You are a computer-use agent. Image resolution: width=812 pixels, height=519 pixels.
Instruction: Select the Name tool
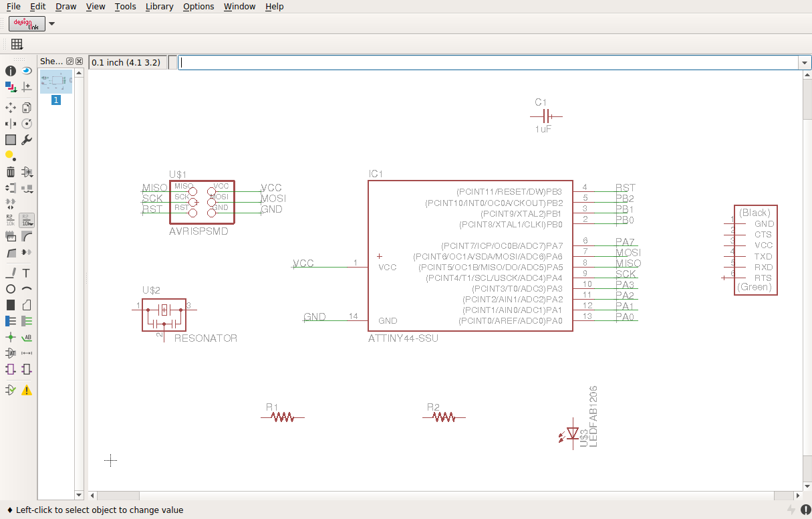pos(11,219)
